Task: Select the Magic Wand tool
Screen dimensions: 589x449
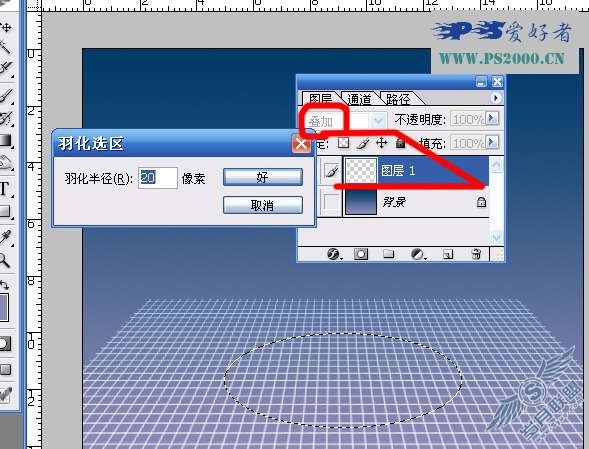Action: click(x=5, y=47)
